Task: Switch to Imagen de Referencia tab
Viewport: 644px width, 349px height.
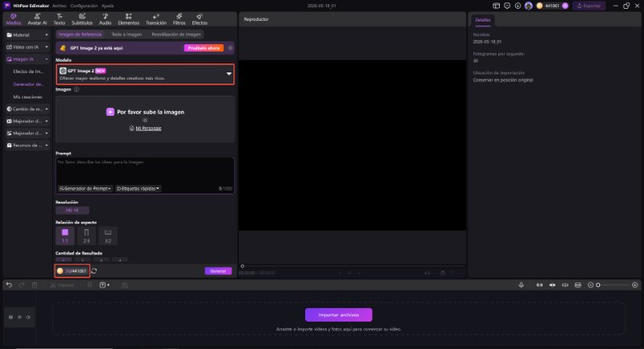Action: (x=80, y=35)
